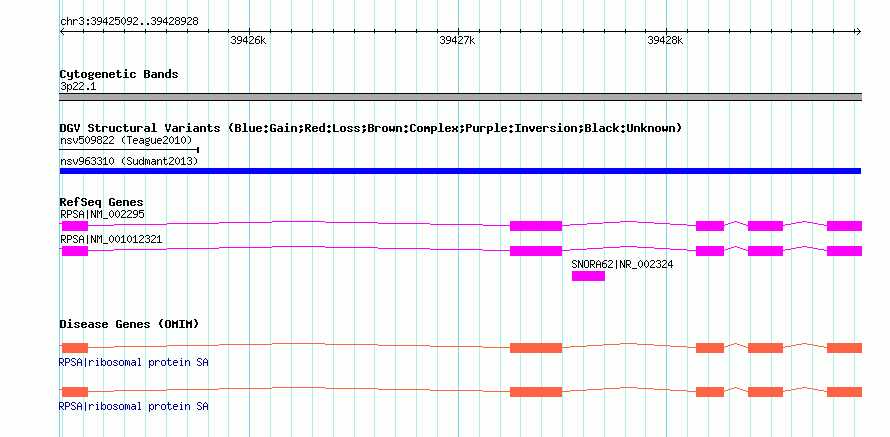The width and height of the screenshot is (890, 437).
Task: Select the leftmost orange exon of upper OMIM gene
Action: pyautogui.click(x=75, y=348)
